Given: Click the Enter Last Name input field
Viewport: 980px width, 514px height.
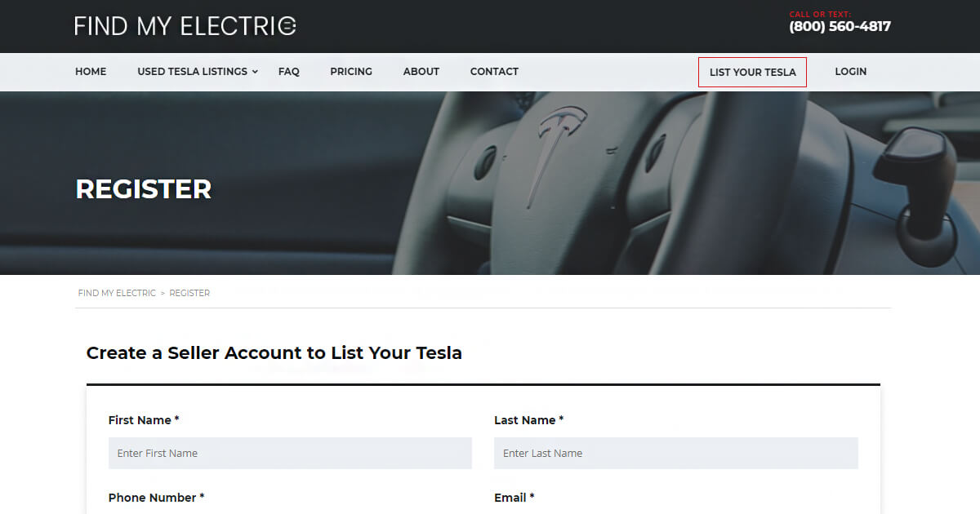Looking at the screenshot, I should point(675,453).
